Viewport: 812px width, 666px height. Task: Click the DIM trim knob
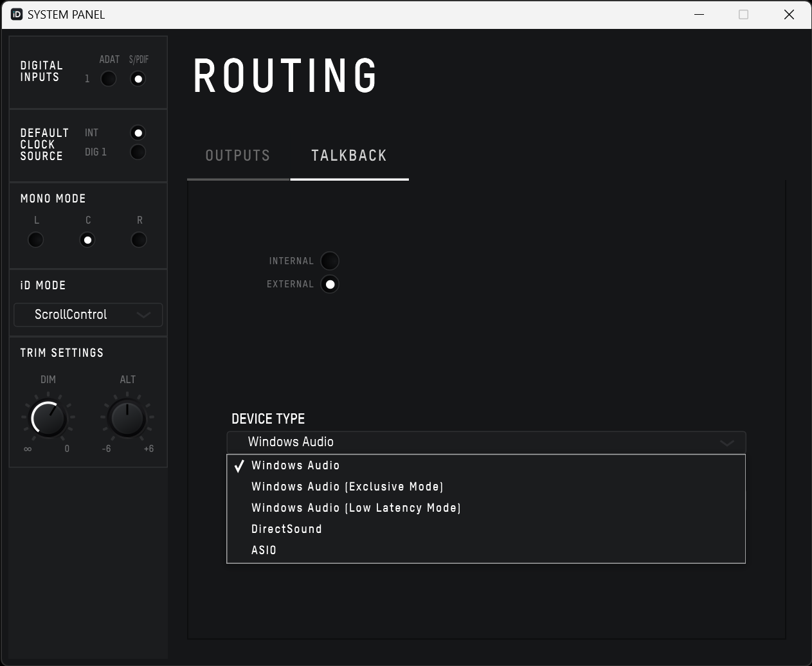49,419
